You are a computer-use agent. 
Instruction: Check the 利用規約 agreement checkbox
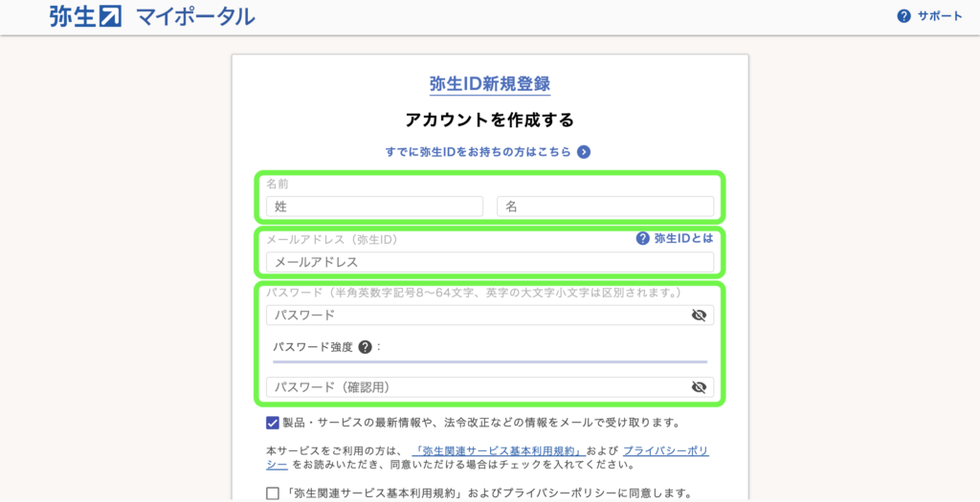[273, 493]
